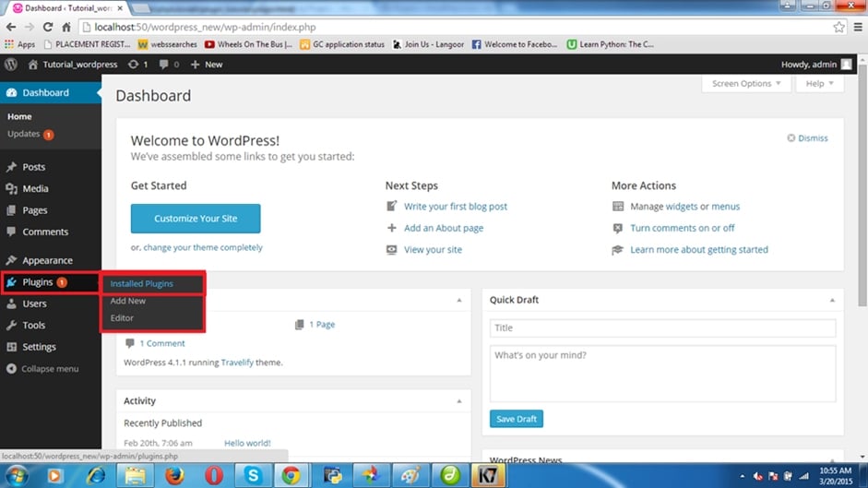Choose Editor in the Plugins flyout
The image size is (868, 488).
(122, 318)
